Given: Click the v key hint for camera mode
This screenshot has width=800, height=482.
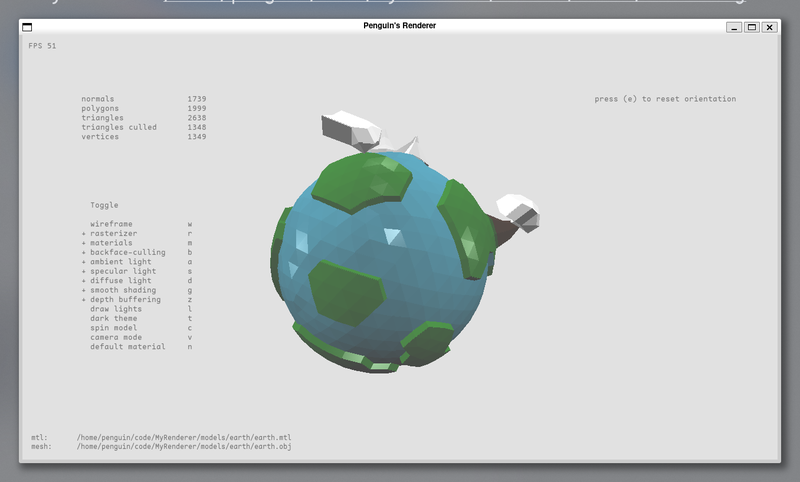Looking at the screenshot, I should tap(190, 337).
